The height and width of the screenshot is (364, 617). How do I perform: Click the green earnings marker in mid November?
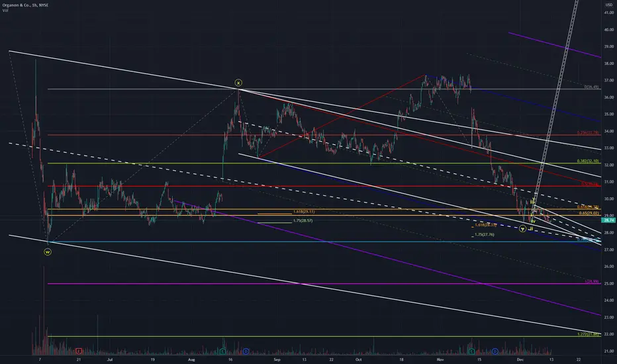471,351
